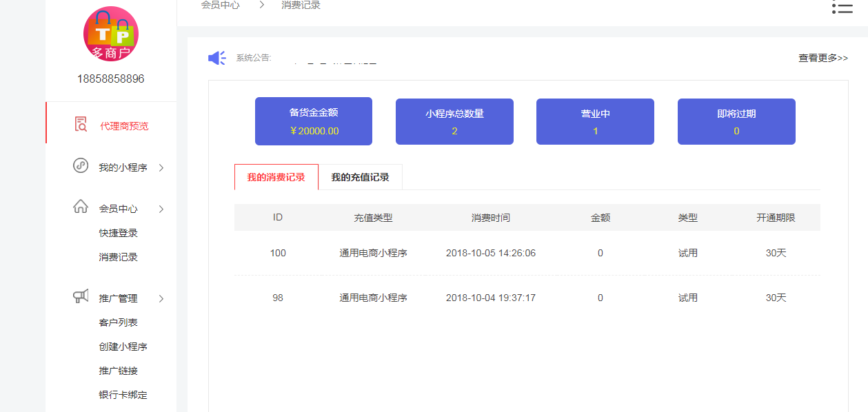The width and height of the screenshot is (868, 412).
Task: Click the 备货金金额 ¥20000.00 card
Action: tap(314, 121)
